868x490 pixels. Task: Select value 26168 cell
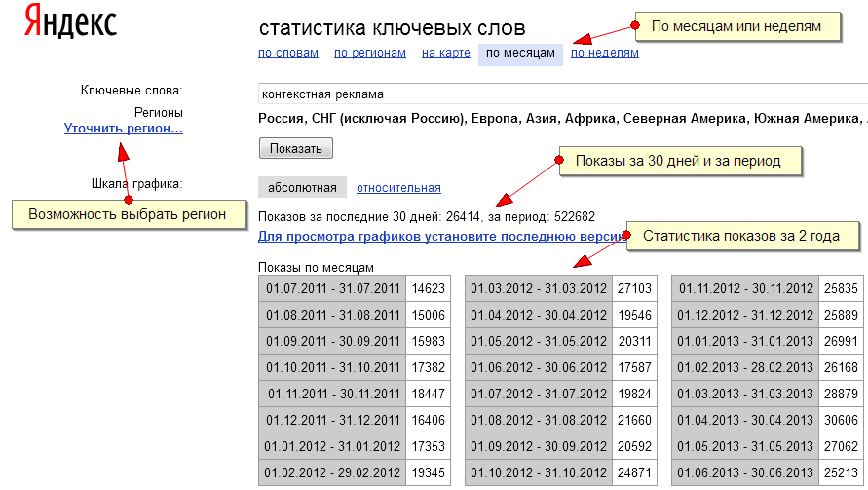pyautogui.click(x=841, y=367)
